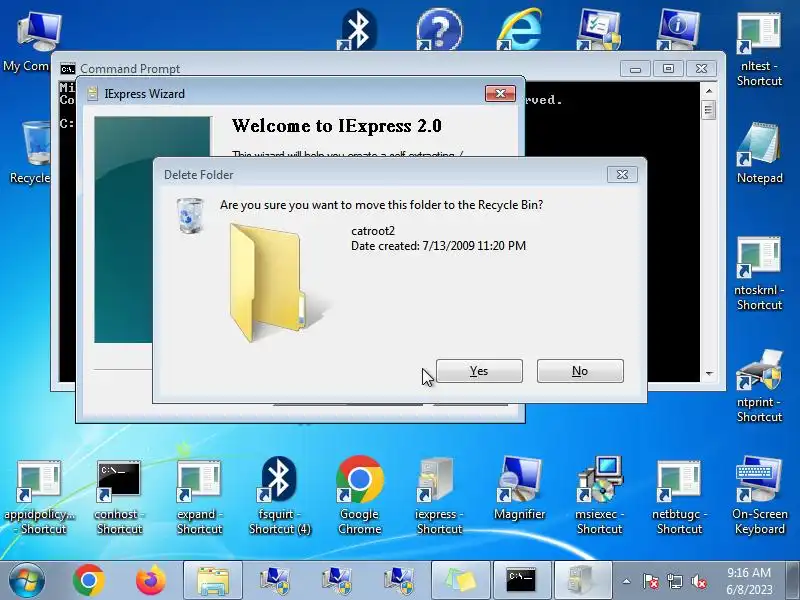Switch to IExpress taskbar item
The width and height of the screenshot is (800, 600).
pyautogui.click(x=583, y=581)
